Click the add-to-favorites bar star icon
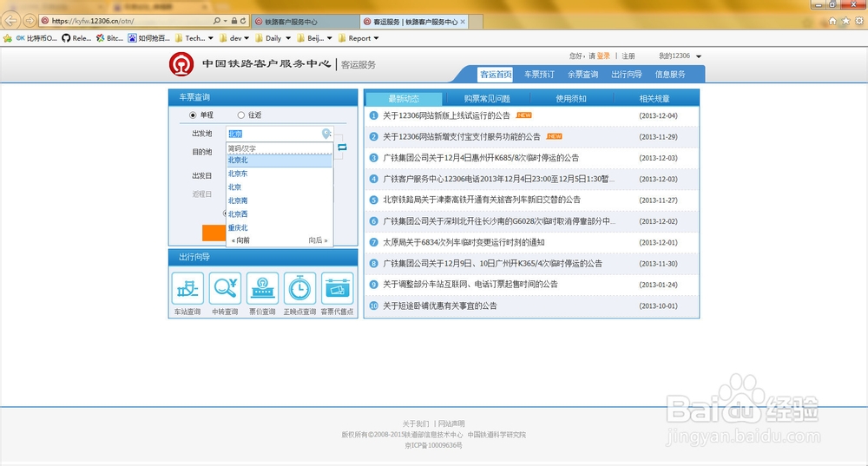868x466 pixels. [x=7, y=38]
